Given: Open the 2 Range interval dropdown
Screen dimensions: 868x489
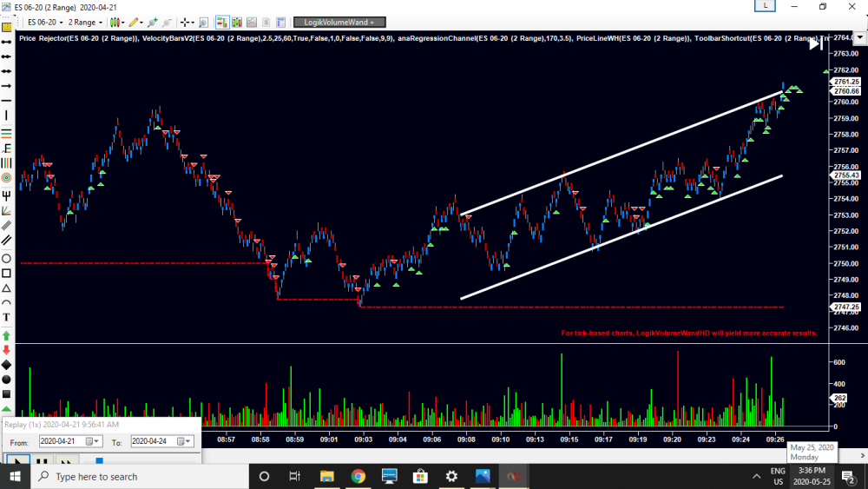Looking at the screenshot, I should (85, 22).
